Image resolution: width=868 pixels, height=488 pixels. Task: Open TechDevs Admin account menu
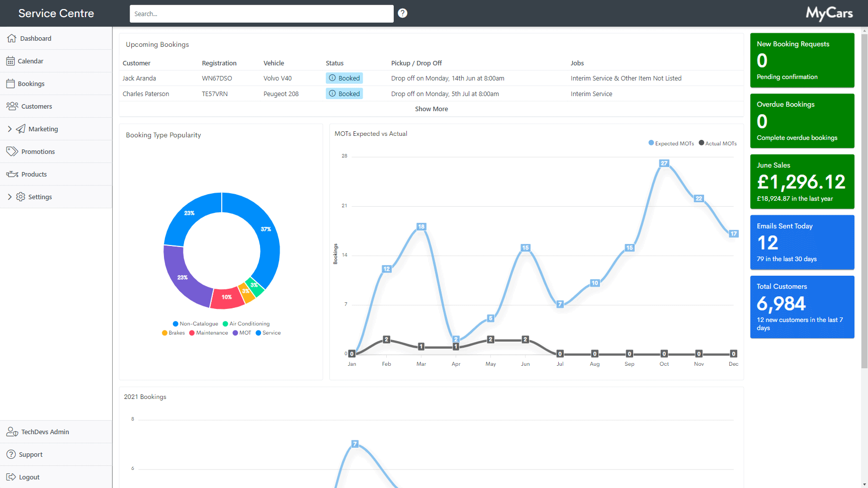coord(45,432)
